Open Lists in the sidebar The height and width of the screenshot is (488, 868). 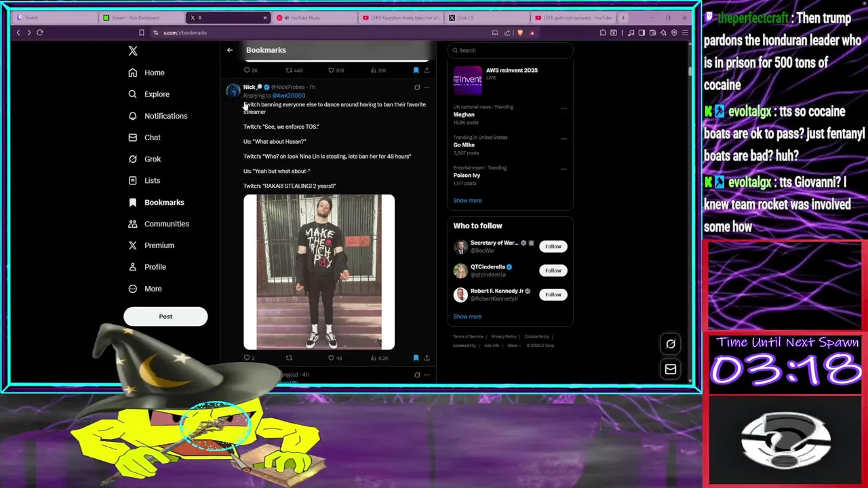(144, 181)
